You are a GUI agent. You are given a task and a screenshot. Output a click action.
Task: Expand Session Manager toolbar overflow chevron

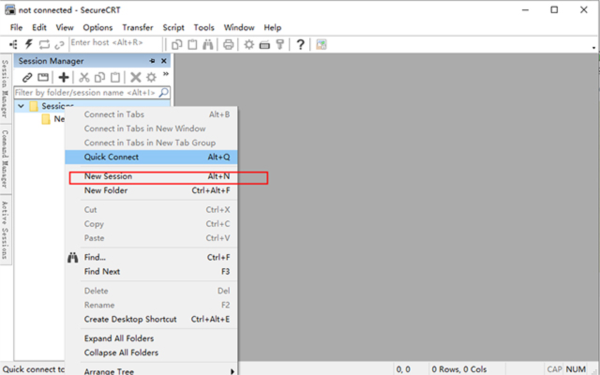166,74
